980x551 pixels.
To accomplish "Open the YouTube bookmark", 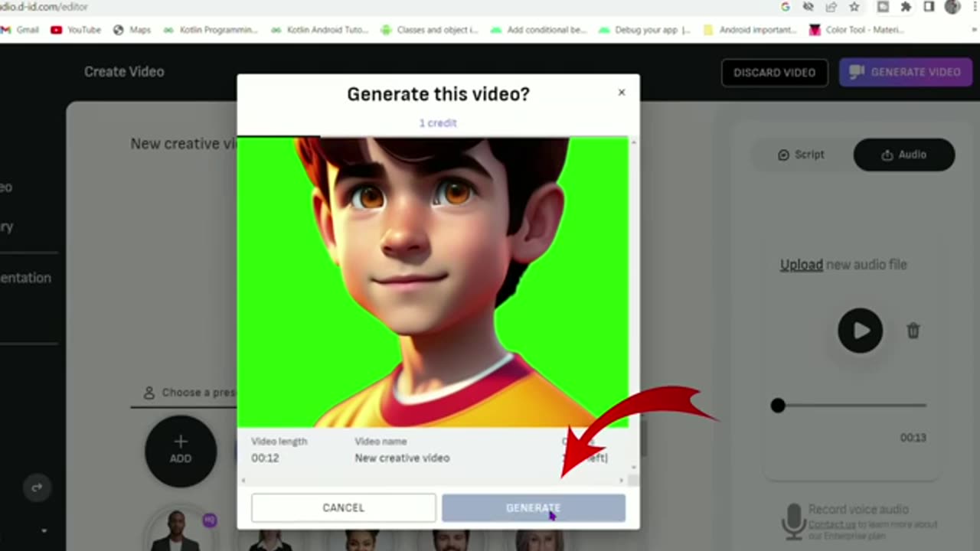I will (76, 30).
